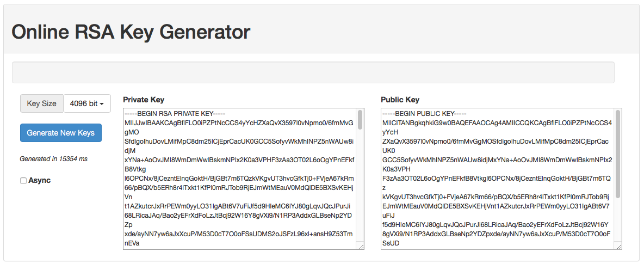Click the Generated in 15354 ms text
The height and width of the screenshot is (264, 644).
(53, 159)
